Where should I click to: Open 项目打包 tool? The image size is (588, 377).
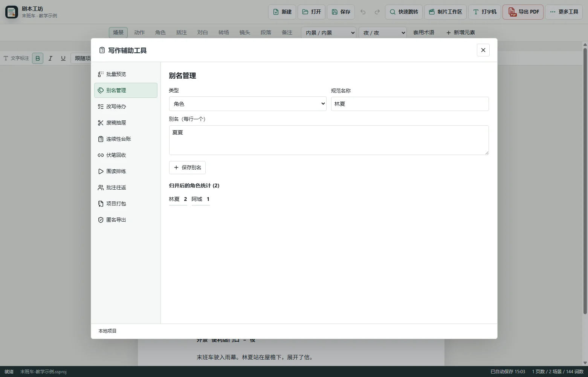pyautogui.click(x=125, y=204)
